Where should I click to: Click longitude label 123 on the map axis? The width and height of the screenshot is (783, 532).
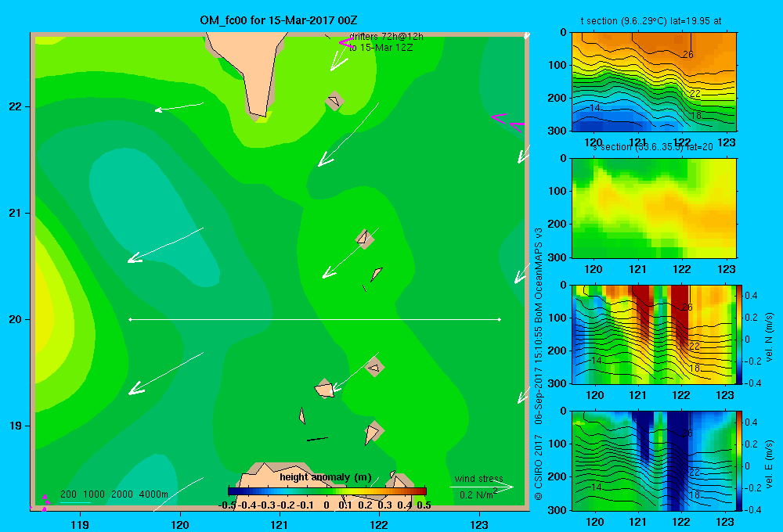(479, 524)
